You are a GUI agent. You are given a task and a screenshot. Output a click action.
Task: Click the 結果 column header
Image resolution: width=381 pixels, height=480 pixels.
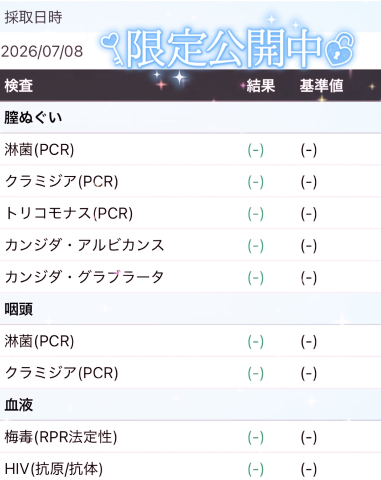point(261,86)
